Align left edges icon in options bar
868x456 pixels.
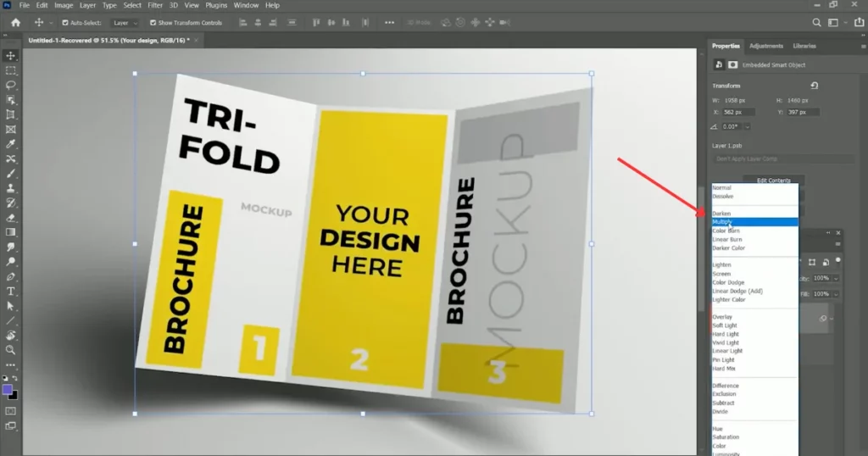243,23
